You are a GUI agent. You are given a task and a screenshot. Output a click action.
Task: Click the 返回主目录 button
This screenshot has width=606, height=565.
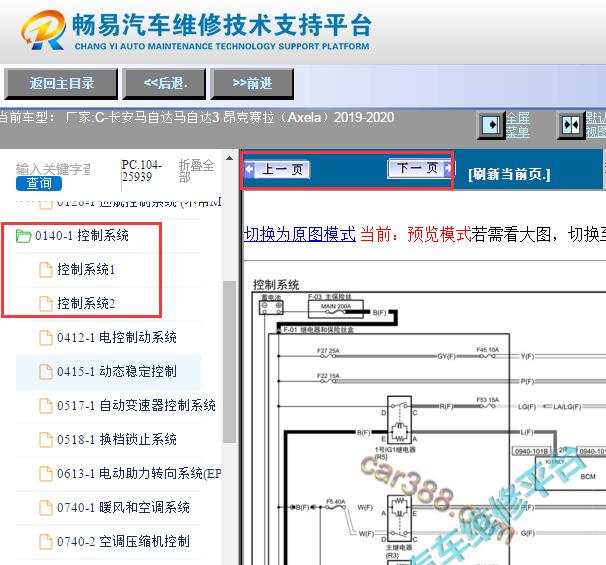pos(61,83)
